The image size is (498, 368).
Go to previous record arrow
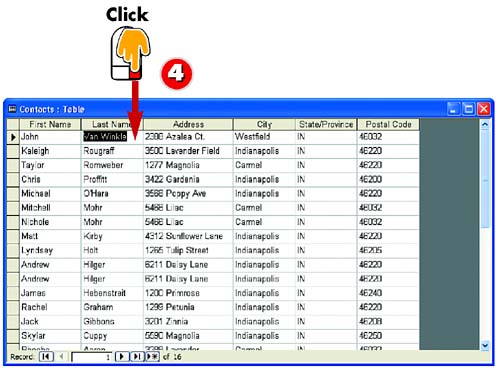pyautogui.click(x=61, y=357)
